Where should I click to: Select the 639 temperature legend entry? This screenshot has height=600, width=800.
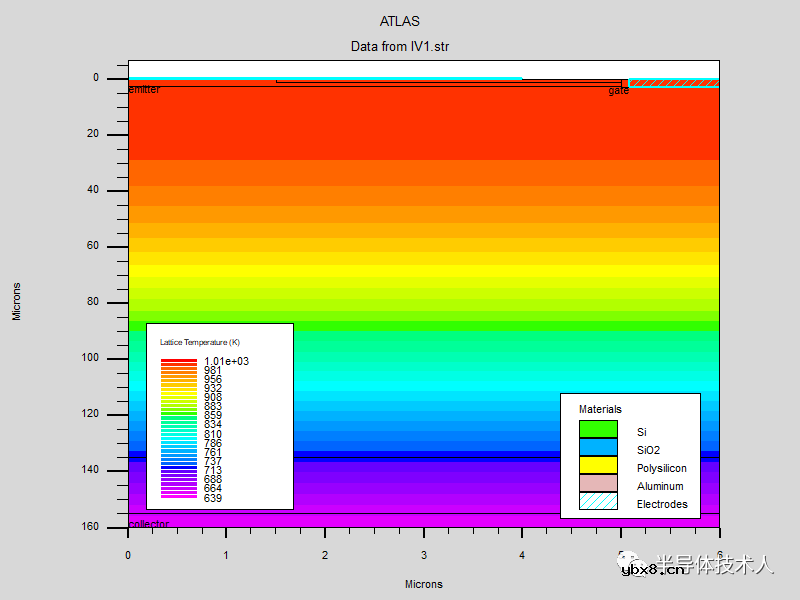tap(213, 498)
